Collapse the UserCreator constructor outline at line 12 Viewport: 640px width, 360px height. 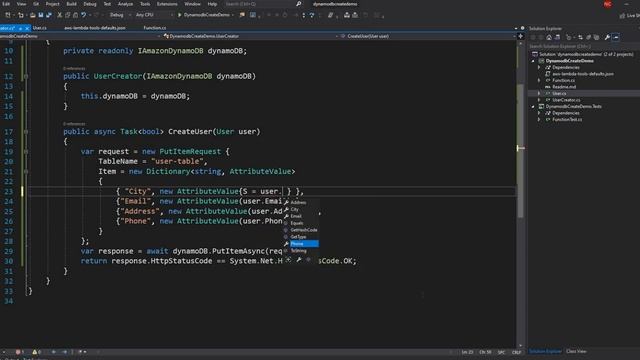pyautogui.click(x=26, y=76)
